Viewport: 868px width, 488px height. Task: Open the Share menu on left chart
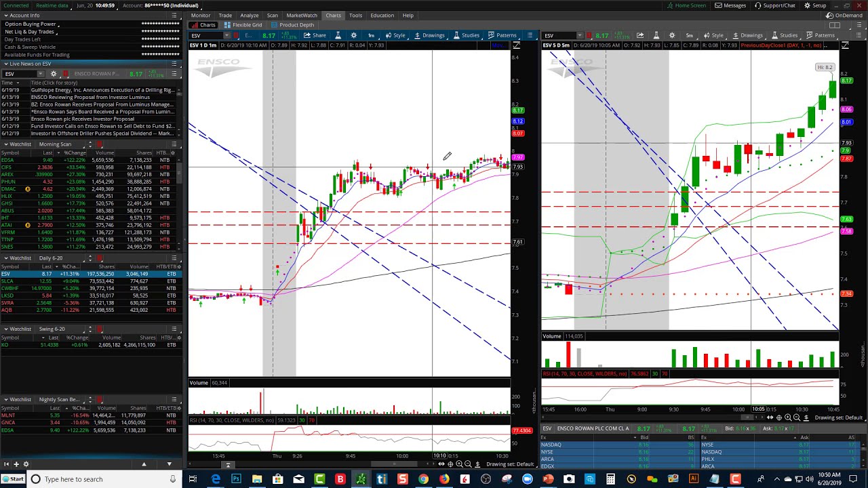pyautogui.click(x=315, y=35)
